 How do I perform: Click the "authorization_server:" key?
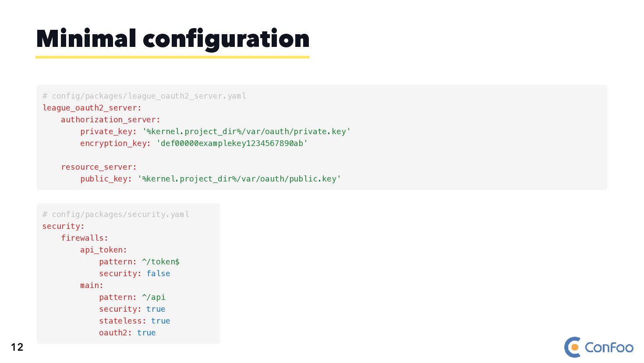(x=110, y=120)
